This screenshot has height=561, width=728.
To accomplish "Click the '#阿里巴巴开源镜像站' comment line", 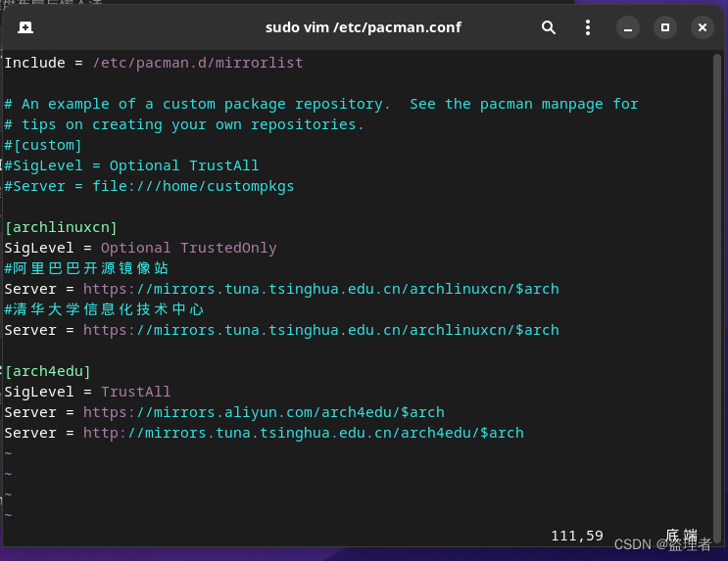I will click(x=86, y=268).
